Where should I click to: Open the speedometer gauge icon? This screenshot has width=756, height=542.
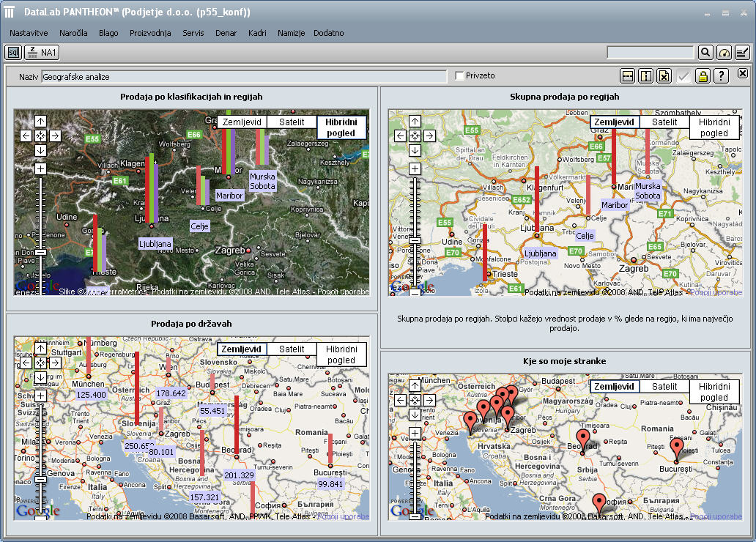[724, 52]
